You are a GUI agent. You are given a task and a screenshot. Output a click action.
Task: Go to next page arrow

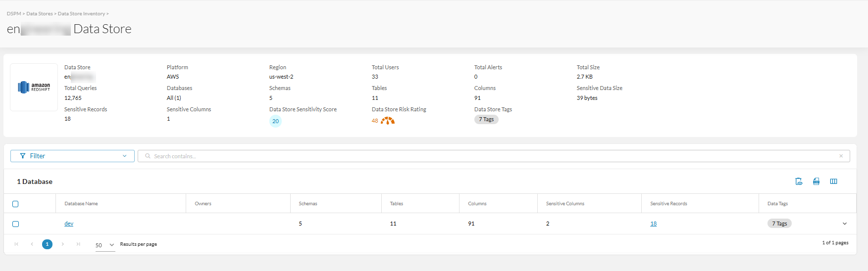point(62,244)
